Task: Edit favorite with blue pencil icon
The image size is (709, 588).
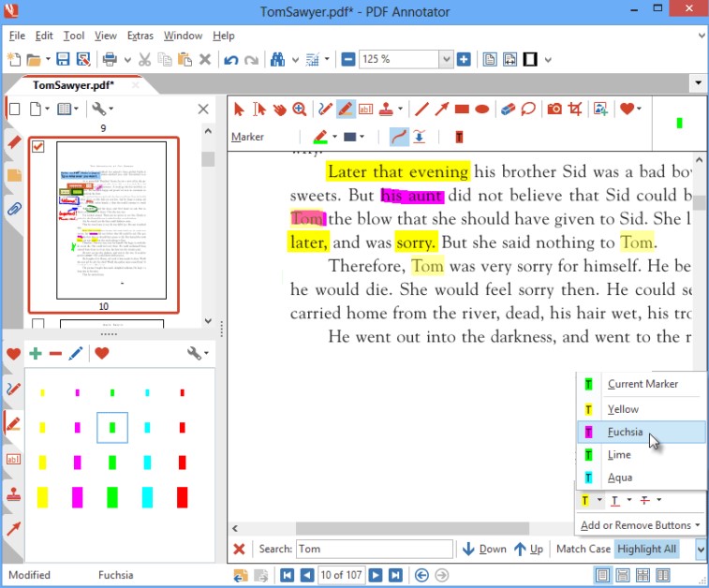Action: tap(76, 353)
